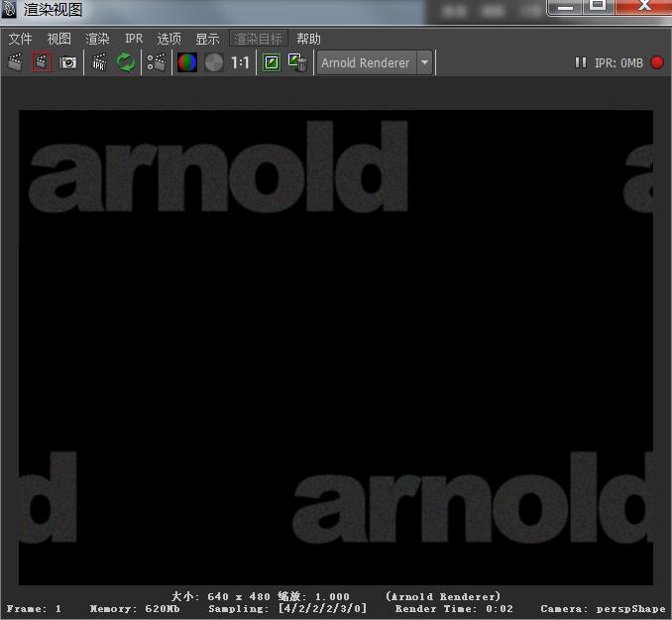Click the Snapshot camera icon
Image resolution: width=672 pixels, height=620 pixels.
[x=67, y=62]
